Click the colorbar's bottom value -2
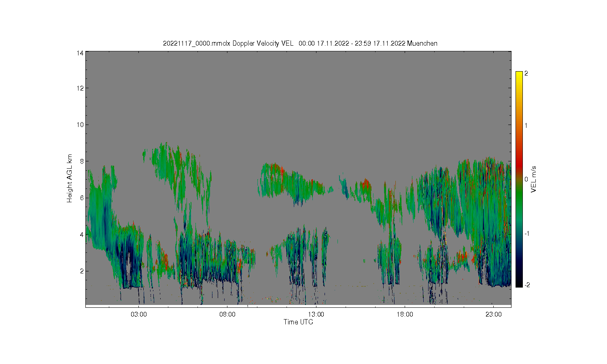The height and width of the screenshot is (364, 607). (527, 285)
